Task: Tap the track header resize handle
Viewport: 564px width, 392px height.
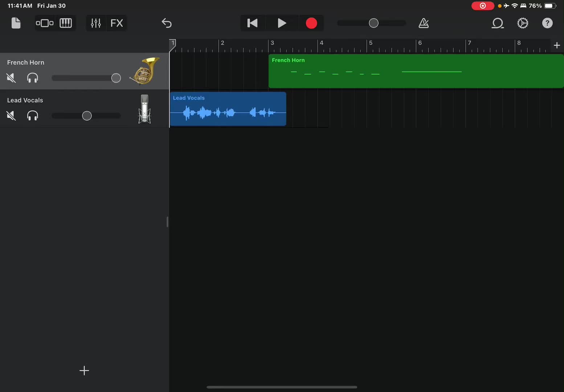Action: [167, 222]
